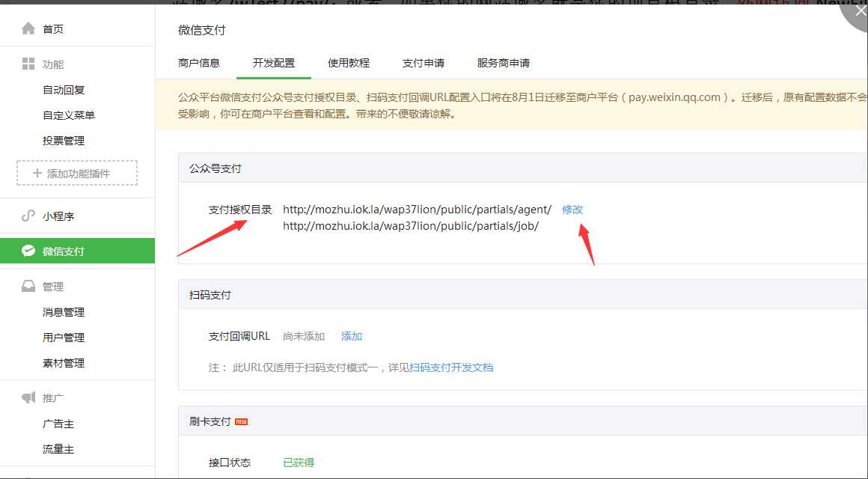Click the agent directory URL text
Screen dimensions: 868x479
pos(418,210)
